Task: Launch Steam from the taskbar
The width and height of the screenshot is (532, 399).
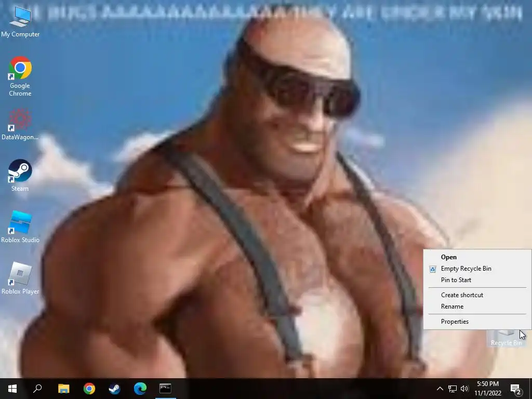Action: point(114,389)
